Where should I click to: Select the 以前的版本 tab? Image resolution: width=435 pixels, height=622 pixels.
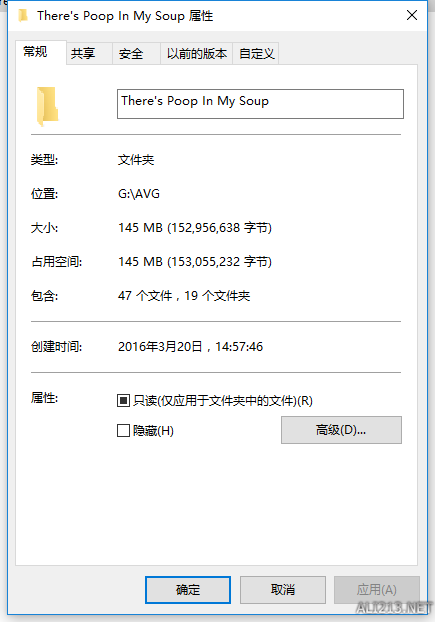pos(197,53)
